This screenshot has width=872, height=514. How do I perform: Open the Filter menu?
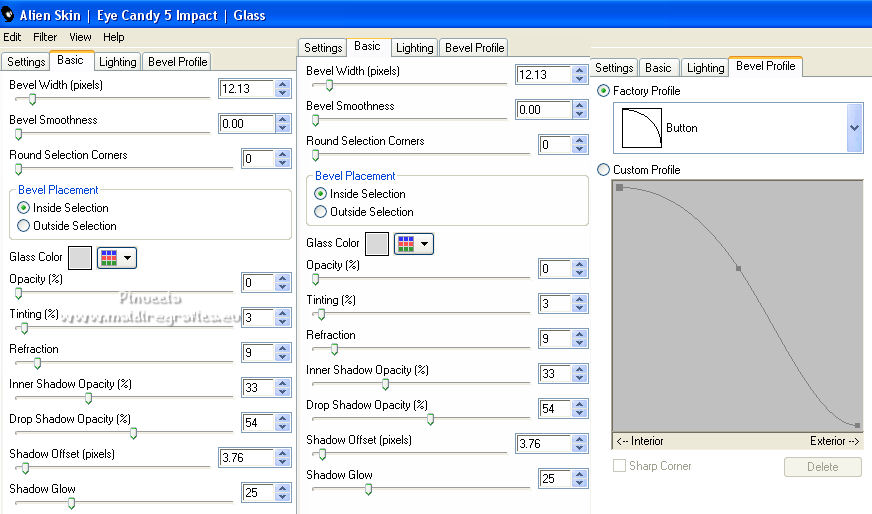(45, 37)
